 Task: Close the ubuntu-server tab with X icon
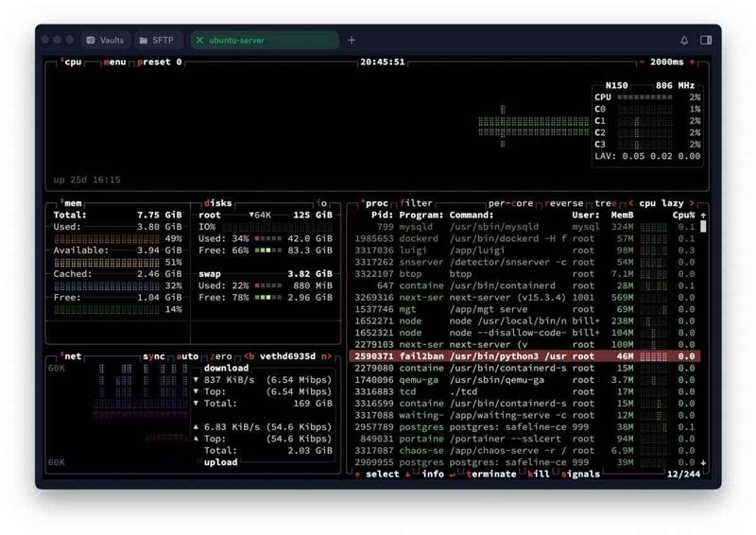click(199, 41)
